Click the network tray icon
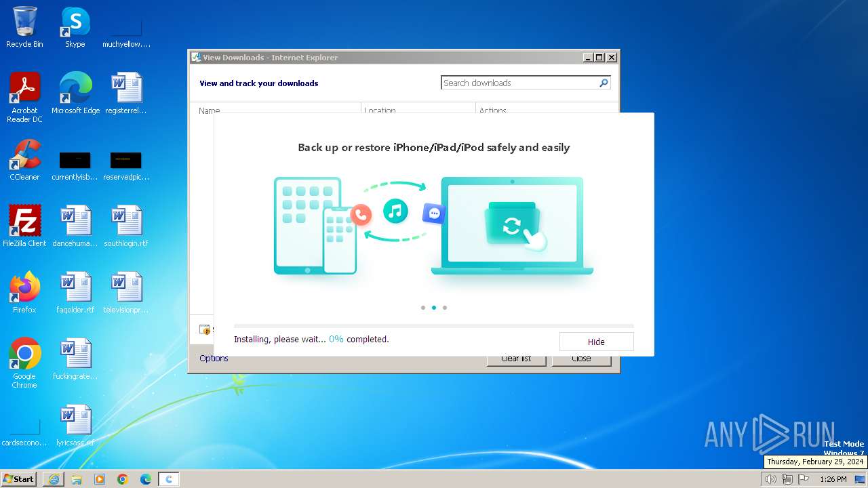Image resolution: width=868 pixels, height=488 pixels. (x=787, y=479)
